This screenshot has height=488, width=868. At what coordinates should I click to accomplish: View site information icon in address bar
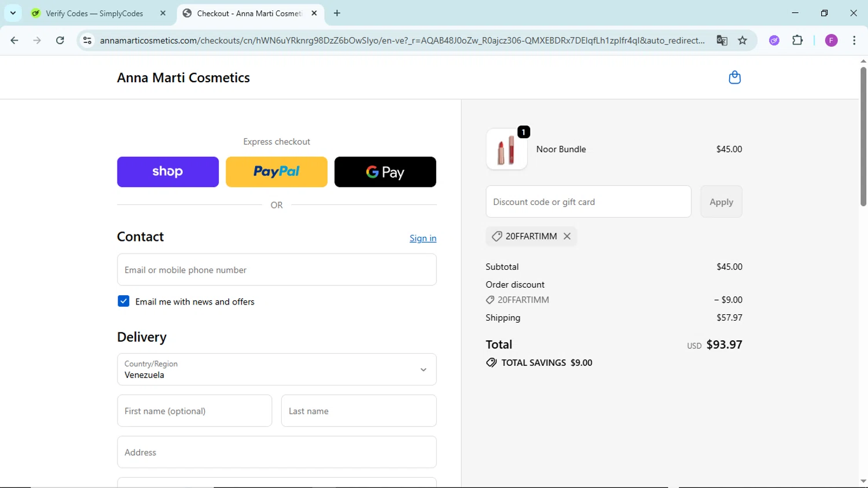[87, 41]
